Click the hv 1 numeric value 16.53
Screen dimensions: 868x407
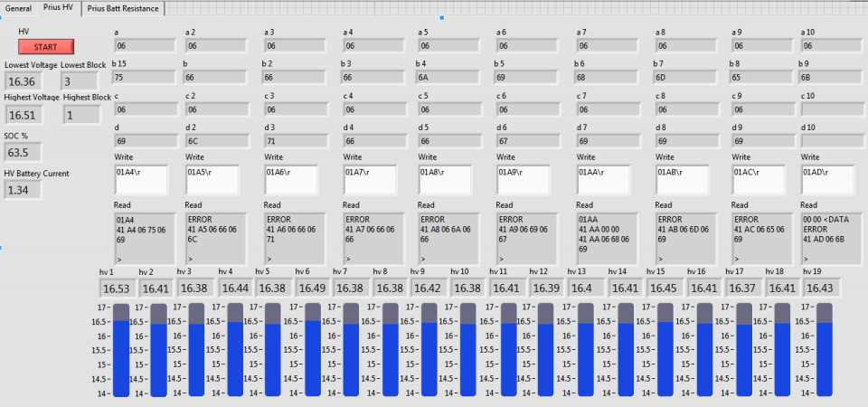pyautogui.click(x=117, y=289)
